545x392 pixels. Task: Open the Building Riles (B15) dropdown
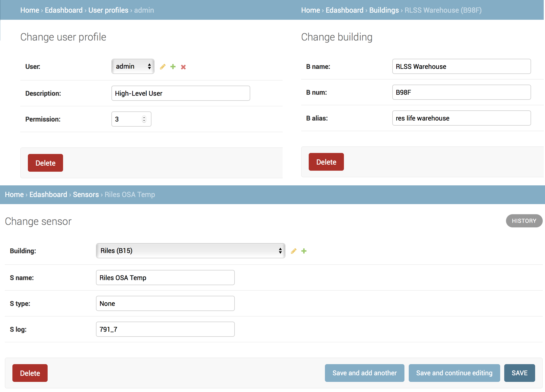190,251
